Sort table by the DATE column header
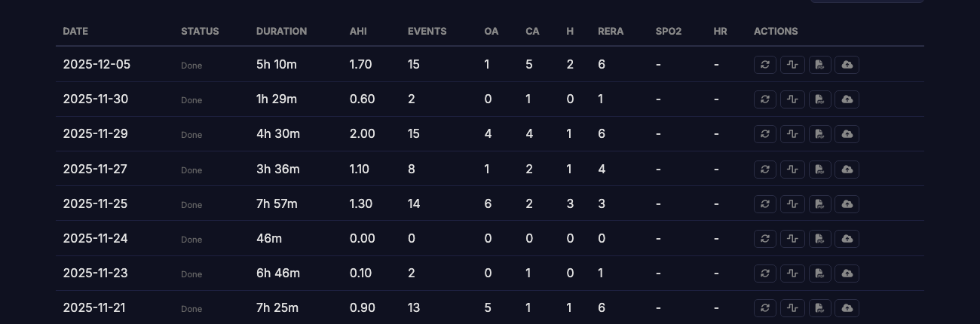The height and width of the screenshot is (324, 980). 75,32
